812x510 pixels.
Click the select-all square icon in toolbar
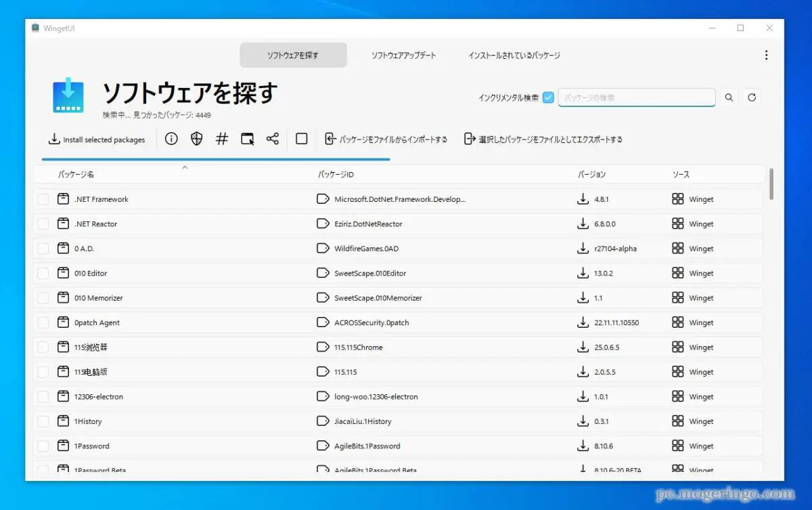click(302, 139)
